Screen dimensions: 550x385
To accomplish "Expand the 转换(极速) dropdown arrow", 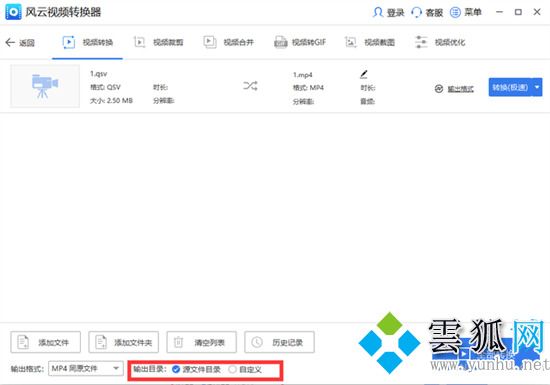I will tap(537, 87).
